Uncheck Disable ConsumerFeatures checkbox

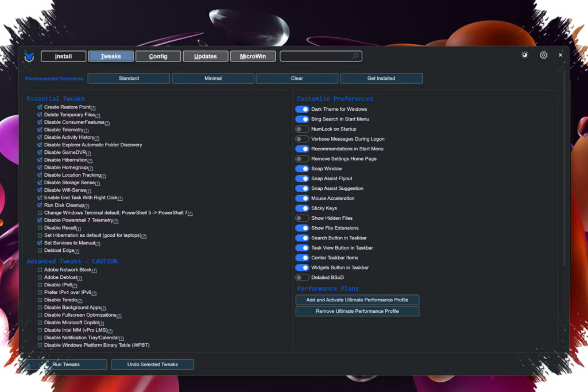coord(40,122)
